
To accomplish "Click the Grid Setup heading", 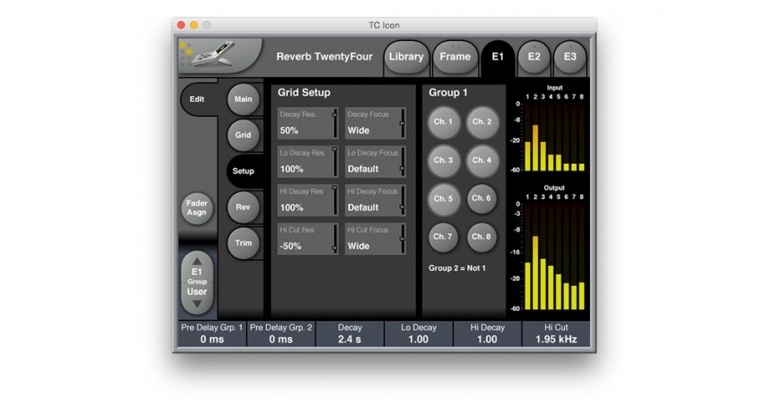I will click(304, 92).
